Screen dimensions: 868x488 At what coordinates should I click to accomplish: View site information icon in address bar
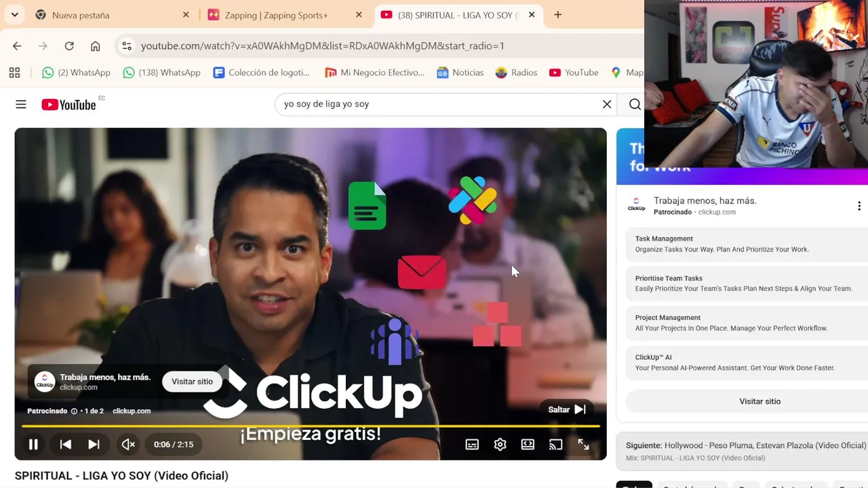tap(126, 46)
